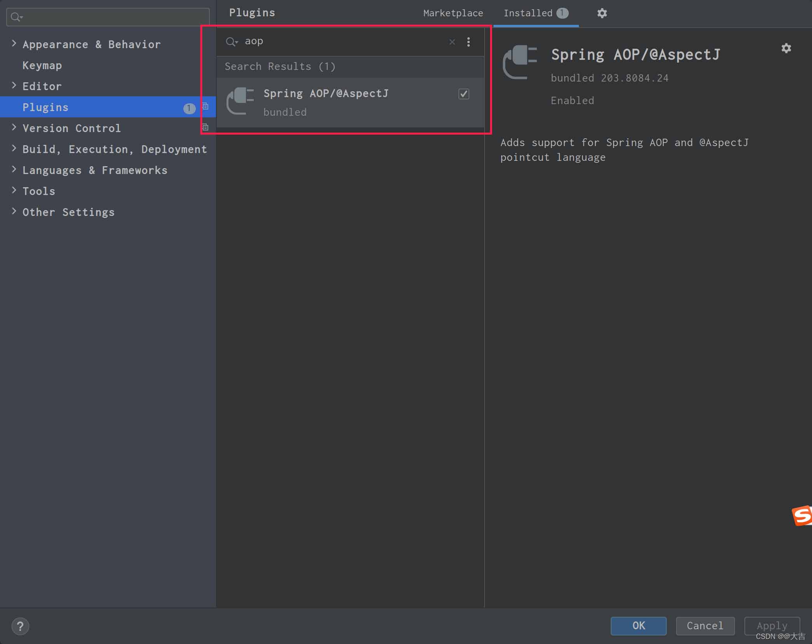Expand the Appearance & Behavior section
This screenshot has width=812, height=644.
click(x=14, y=44)
